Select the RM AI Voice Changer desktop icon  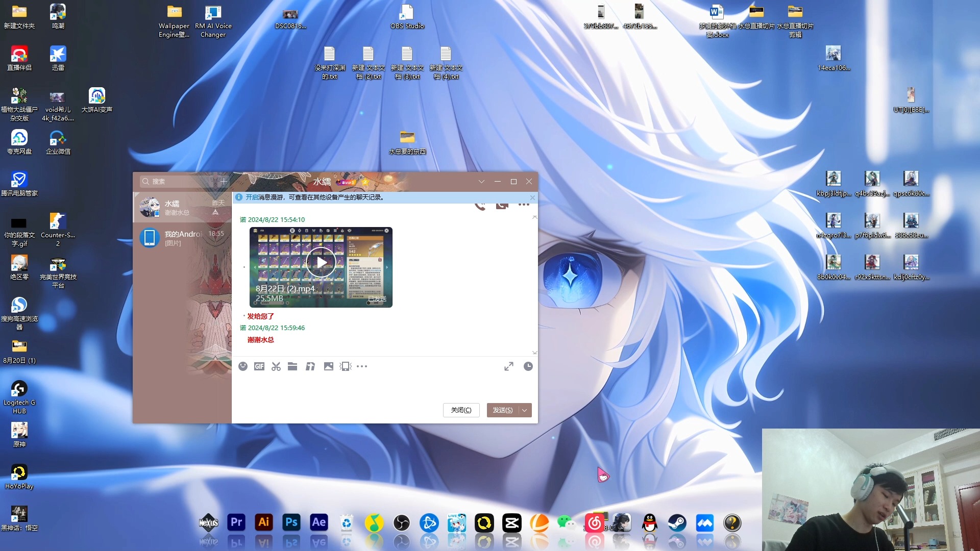point(213,21)
